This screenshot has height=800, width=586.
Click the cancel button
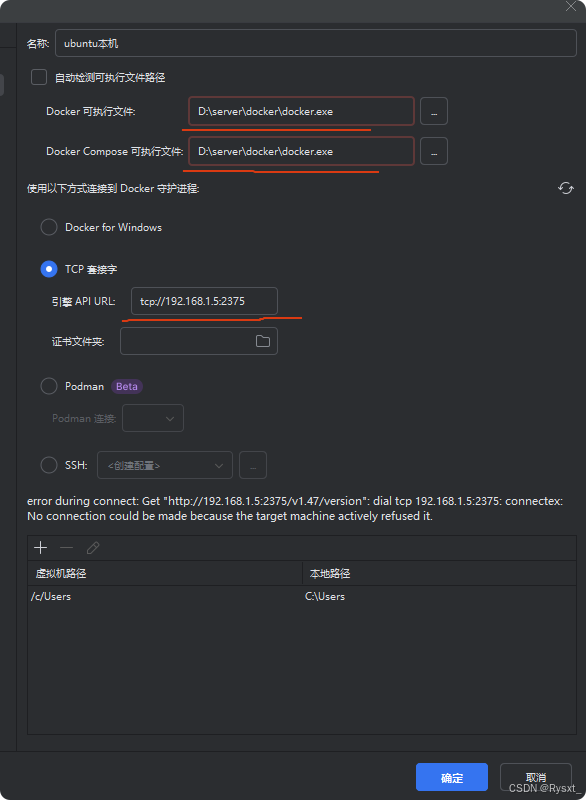[x=536, y=777]
